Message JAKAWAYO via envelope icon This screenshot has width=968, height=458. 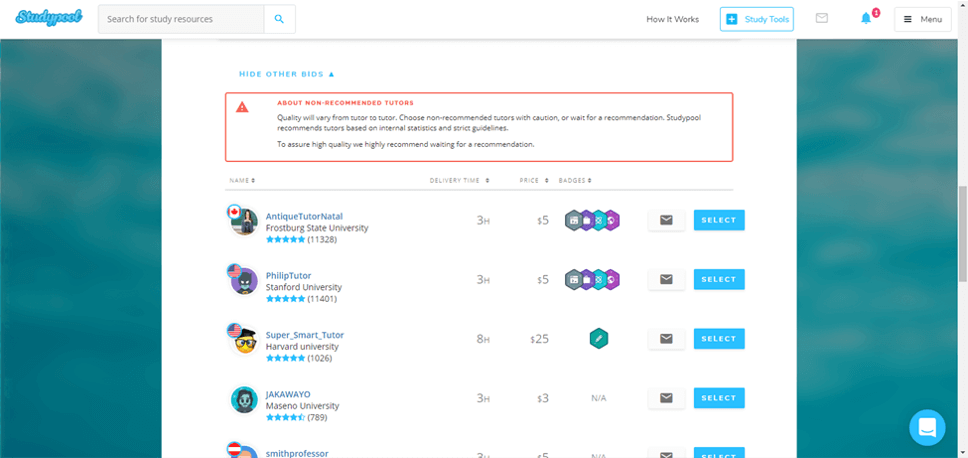[666, 398]
